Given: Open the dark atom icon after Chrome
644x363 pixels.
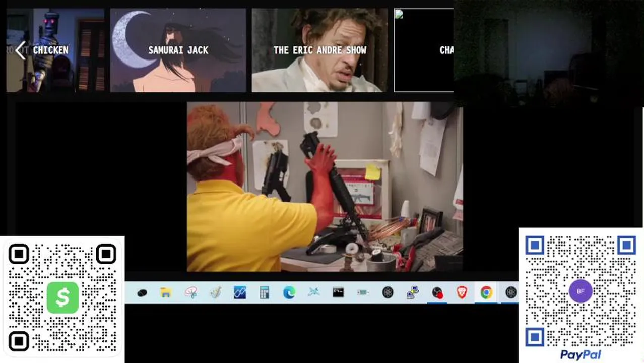Looking at the screenshot, I should pos(511,292).
